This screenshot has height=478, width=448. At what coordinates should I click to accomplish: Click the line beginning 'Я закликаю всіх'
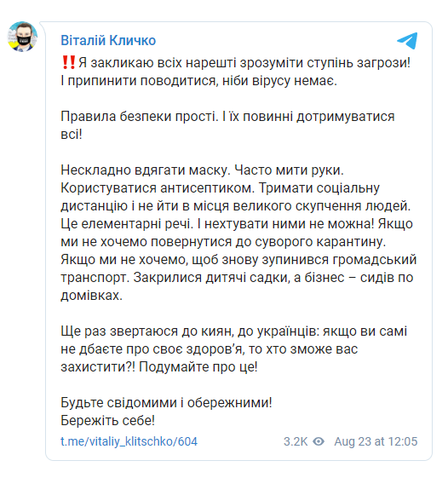click(236, 63)
